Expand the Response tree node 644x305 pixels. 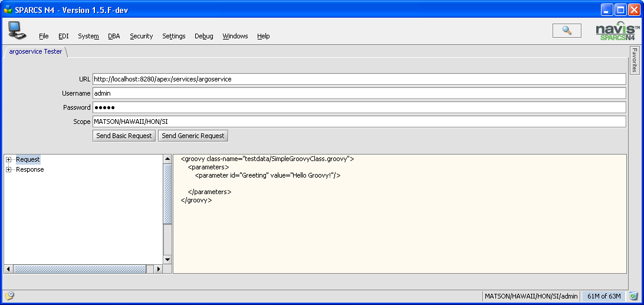9,169
